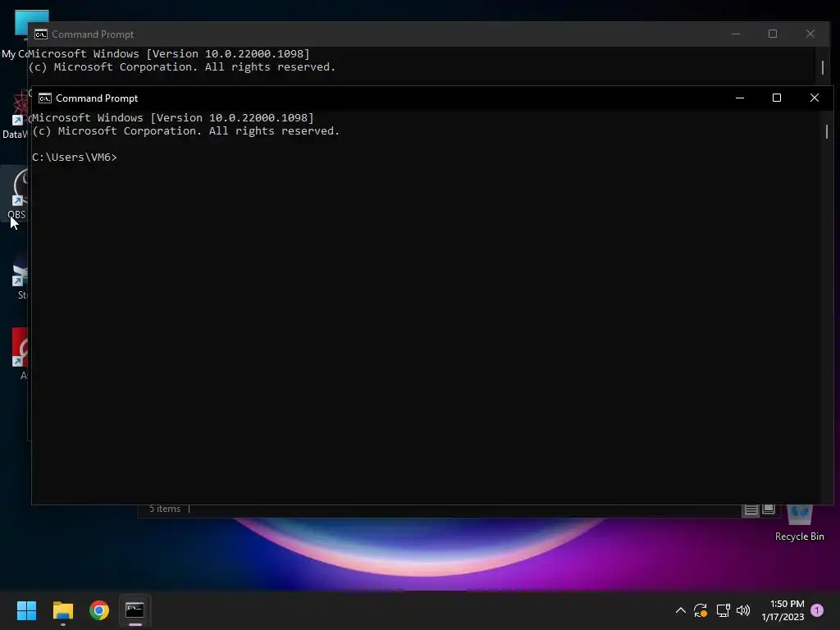
Task: Switch File Explorer to details view
Action: (751, 509)
